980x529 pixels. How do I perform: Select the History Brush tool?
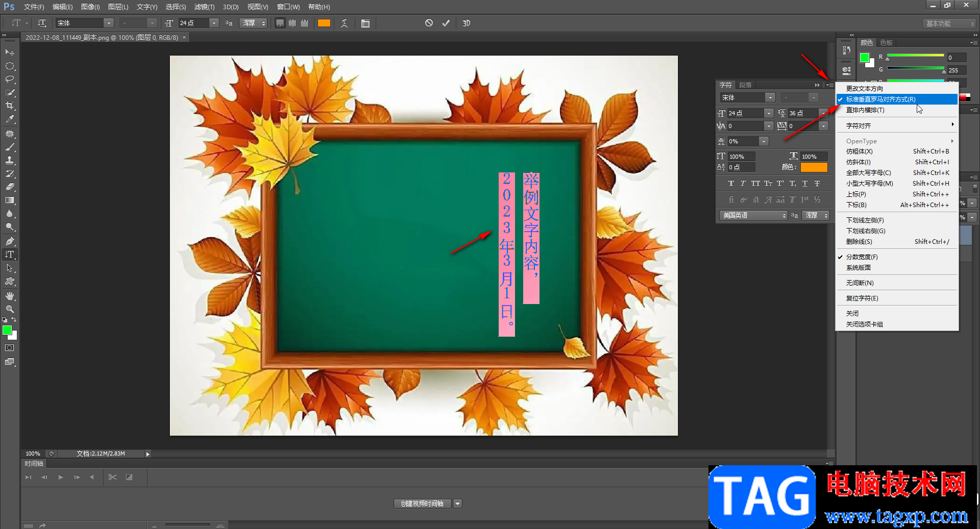tap(10, 173)
